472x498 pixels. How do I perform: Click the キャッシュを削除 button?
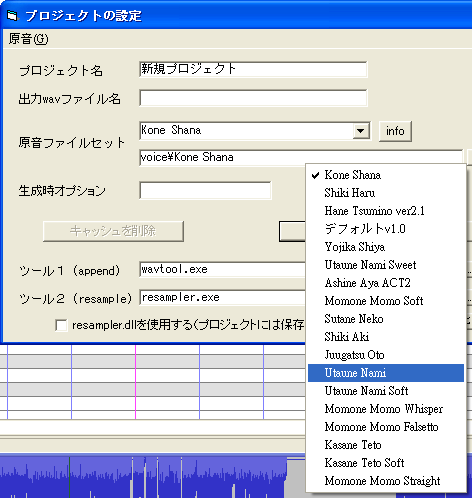click(113, 231)
